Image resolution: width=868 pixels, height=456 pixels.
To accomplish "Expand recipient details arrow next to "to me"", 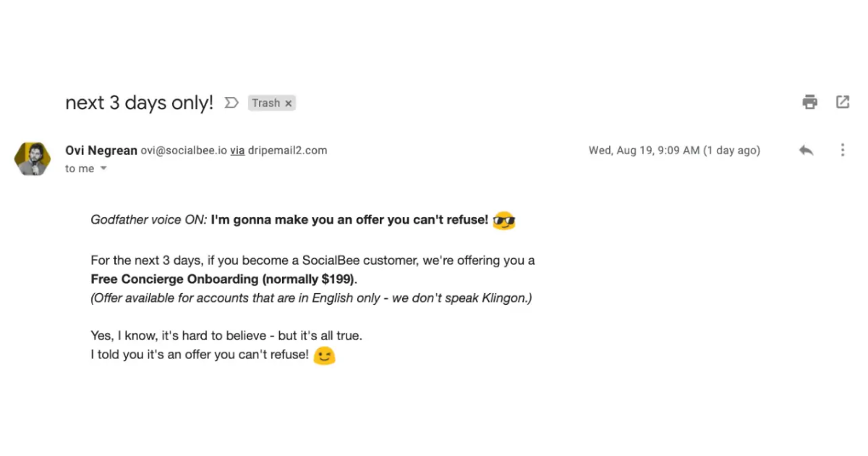I will click(103, 169).
